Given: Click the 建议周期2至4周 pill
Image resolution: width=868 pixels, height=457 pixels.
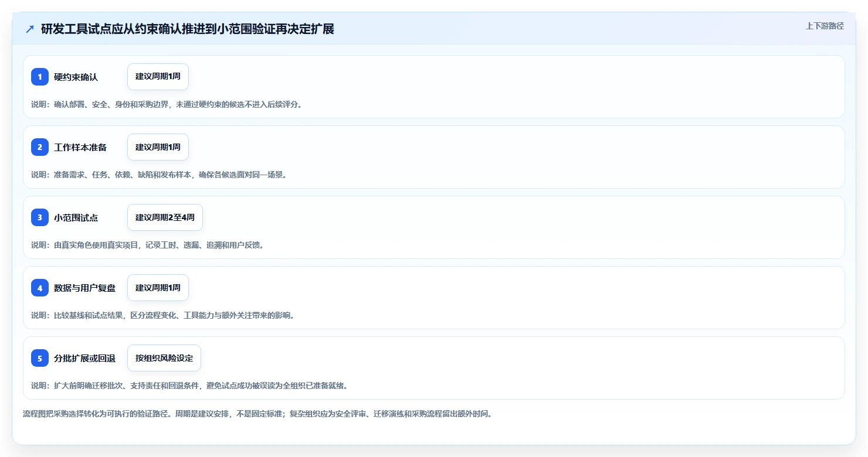Looking at the screenshot, I should (165, 217).
